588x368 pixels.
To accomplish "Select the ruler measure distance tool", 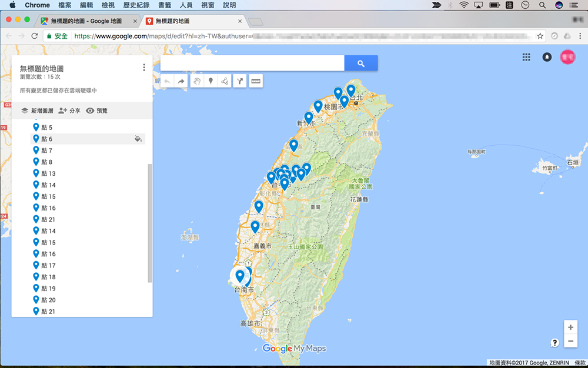I will coord(256,81).
